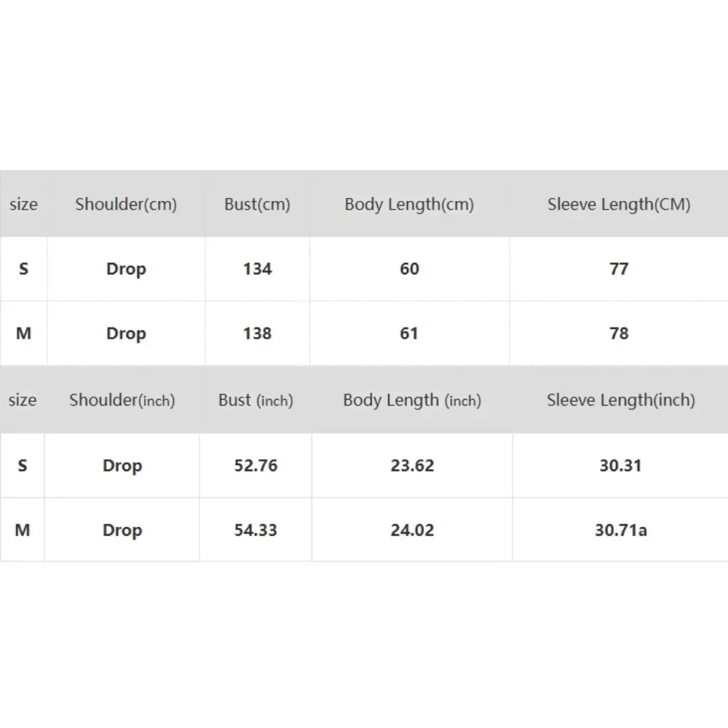Select the Sleeve Length(CM) header
728x728 pixels.
point(619,205)
